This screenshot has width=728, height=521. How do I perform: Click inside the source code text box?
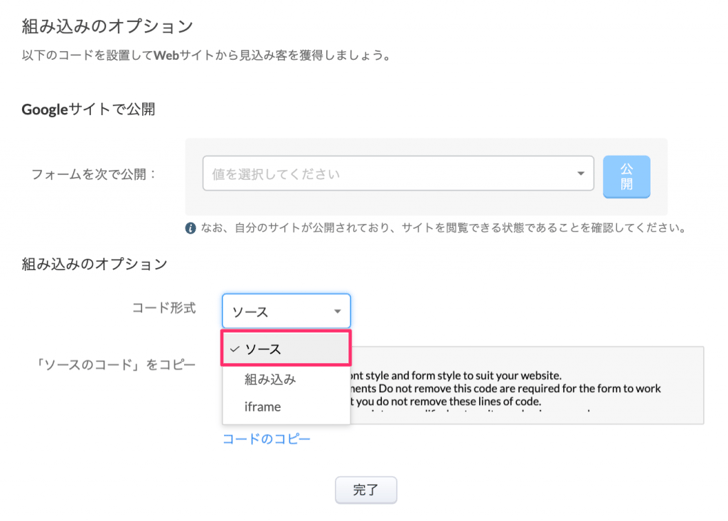click(x=527, y=385)
